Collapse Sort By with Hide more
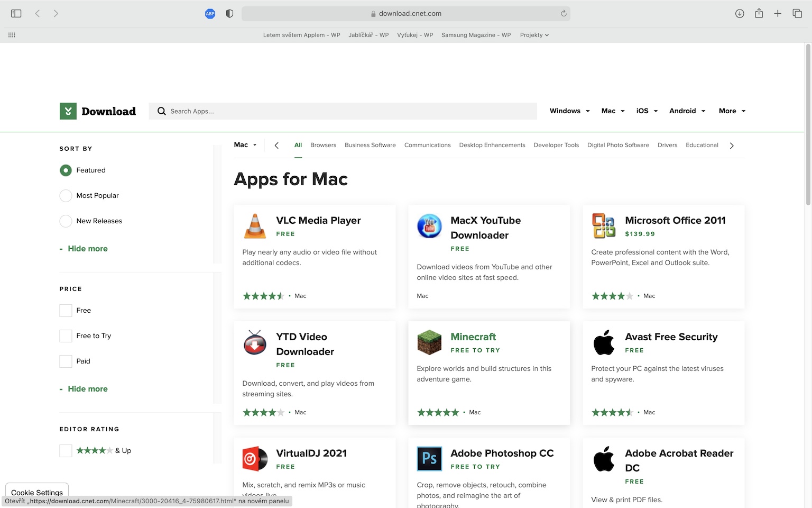 [x=84, y=249]
